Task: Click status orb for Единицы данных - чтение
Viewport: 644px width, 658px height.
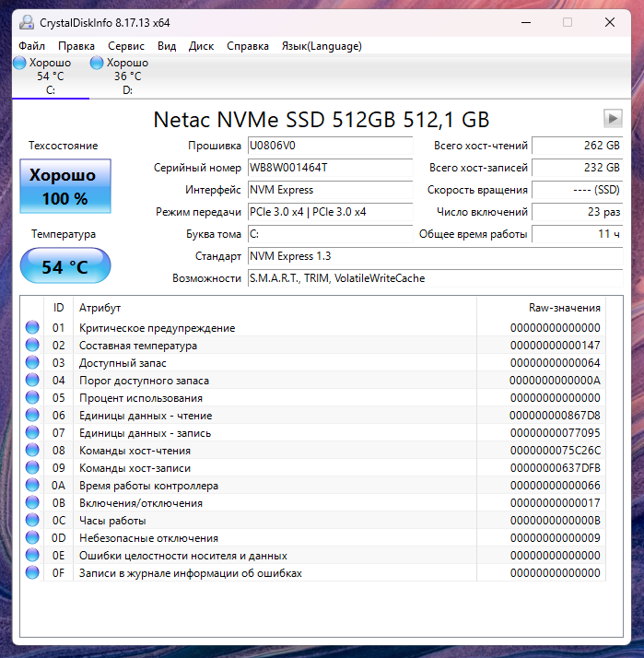Action: click(x=32, y=415)
